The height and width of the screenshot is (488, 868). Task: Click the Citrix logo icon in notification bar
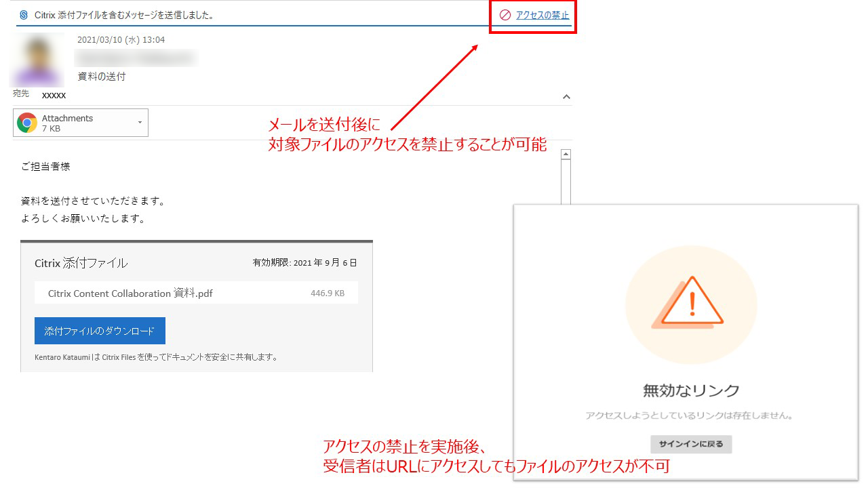tap(24, 15)
